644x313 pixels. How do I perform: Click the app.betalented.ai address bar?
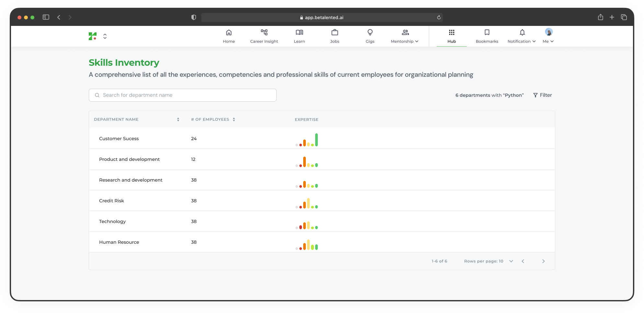tap(322, 17)
